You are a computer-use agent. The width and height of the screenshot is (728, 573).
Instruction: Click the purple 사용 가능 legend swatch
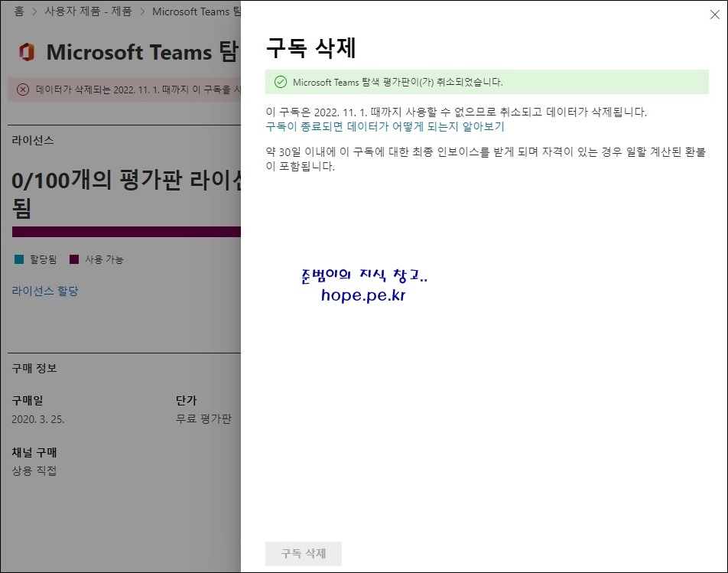(x=74, y=259)
